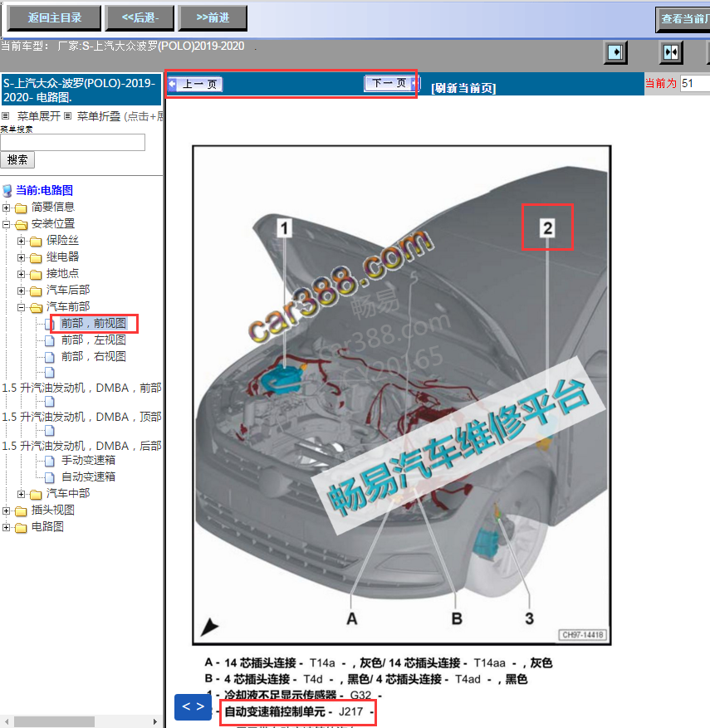Click label A below the car diagram
This screenshot has width=710, height=728.
tap(352, 618)
